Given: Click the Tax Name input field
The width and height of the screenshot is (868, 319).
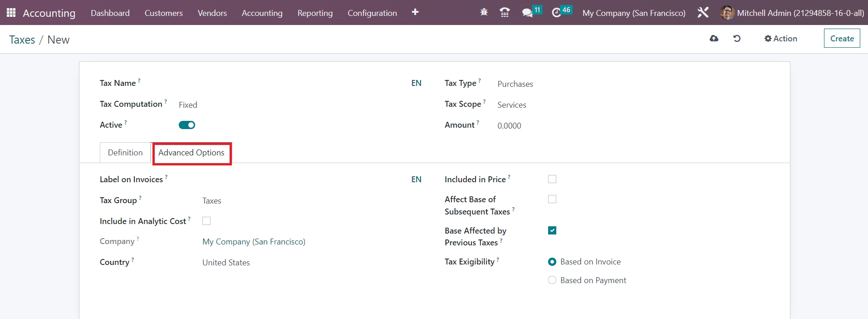Looking at the screenshot, I should tap(290, 84).
